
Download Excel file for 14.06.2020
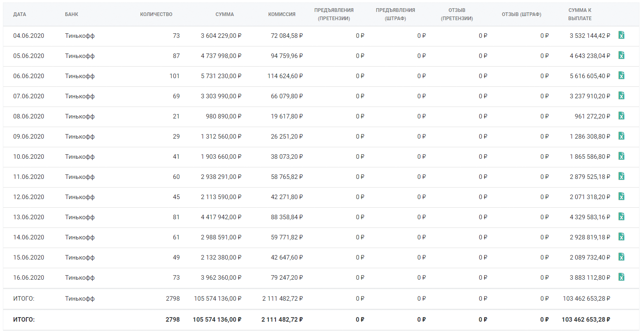(621, 237)
